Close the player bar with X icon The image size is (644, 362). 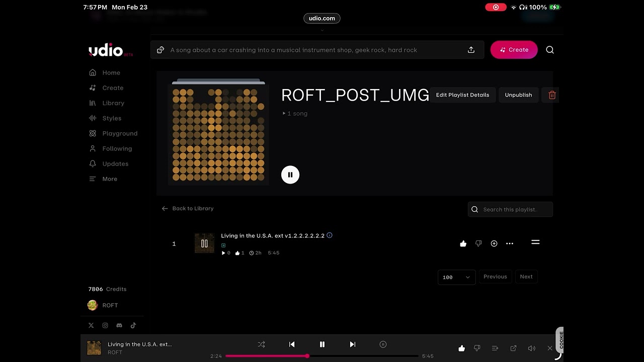pos(549,348)
